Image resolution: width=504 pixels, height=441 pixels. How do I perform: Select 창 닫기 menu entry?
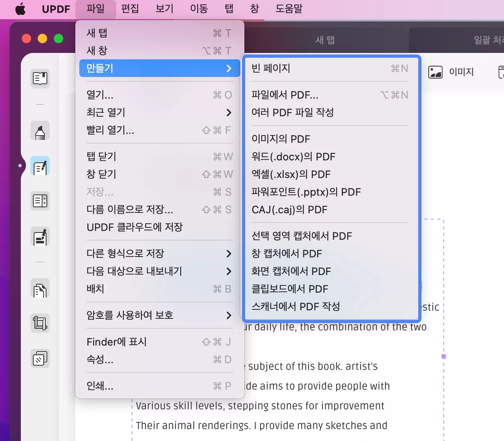tap(159, 174)
